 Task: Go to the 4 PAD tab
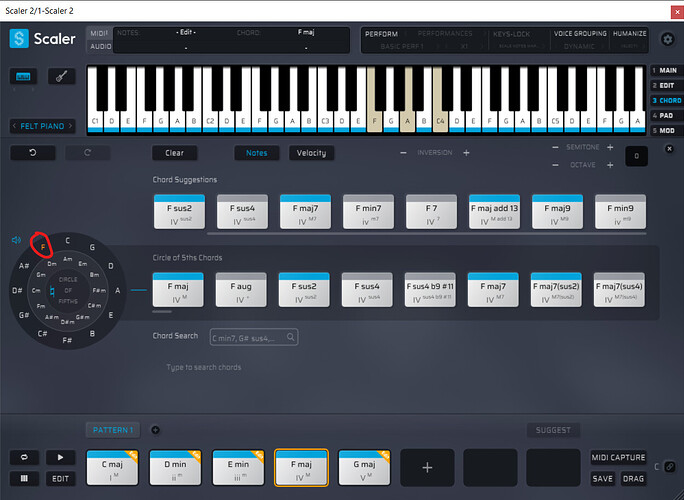point(666,116)
